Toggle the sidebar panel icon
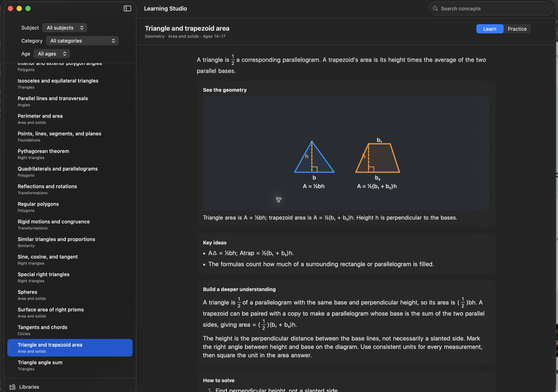This screenshot has height=392, width=558. click(127, 8)
